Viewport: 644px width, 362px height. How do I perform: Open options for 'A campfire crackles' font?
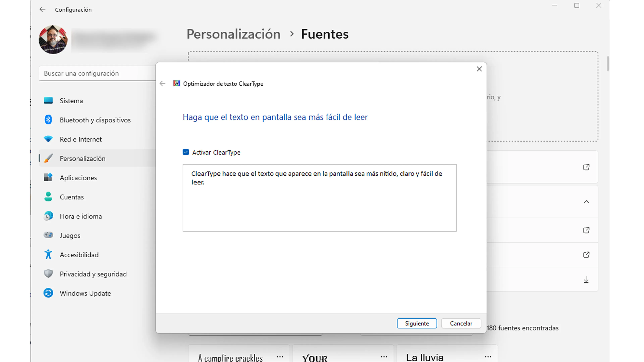pos(280,357)
